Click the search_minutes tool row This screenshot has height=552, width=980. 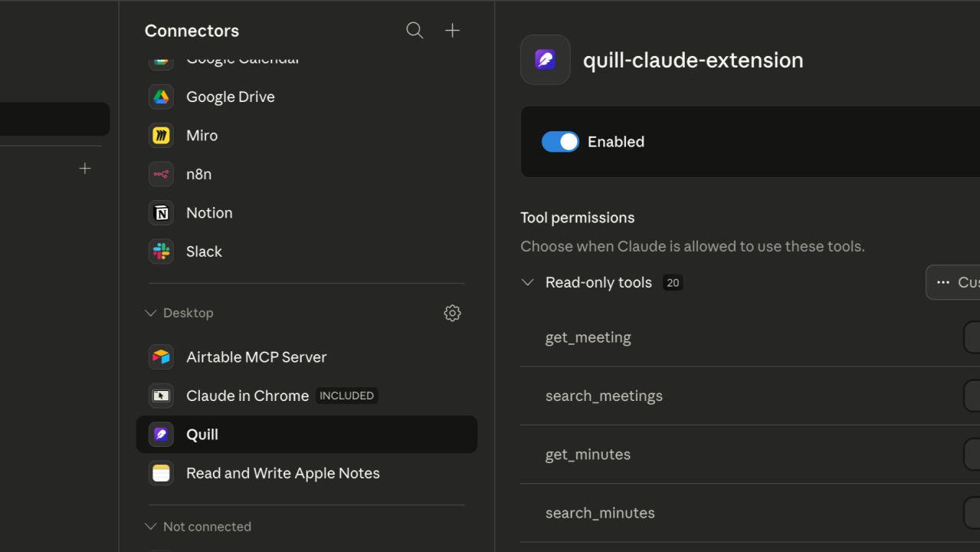coord(750,513)
